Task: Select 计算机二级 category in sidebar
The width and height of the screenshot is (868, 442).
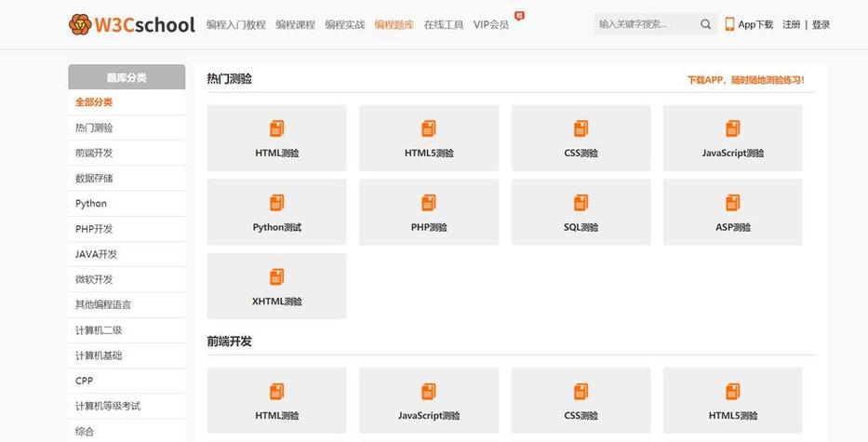Action: tap(127, 330)
